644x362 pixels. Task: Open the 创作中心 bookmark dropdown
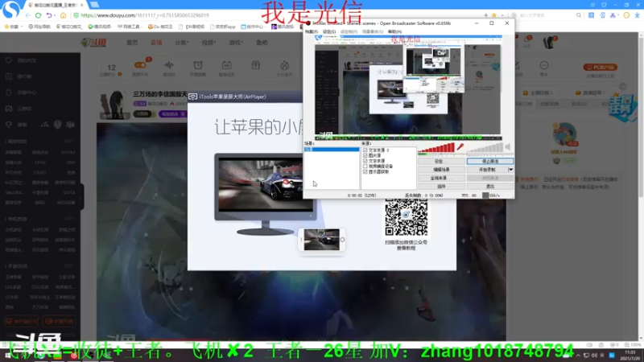(x=252, y=27)
